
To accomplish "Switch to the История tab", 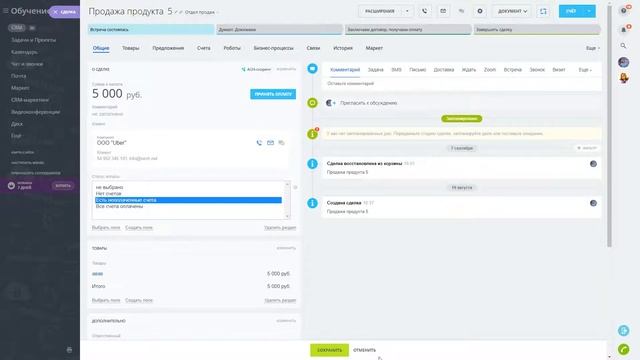I will point(343,48).
